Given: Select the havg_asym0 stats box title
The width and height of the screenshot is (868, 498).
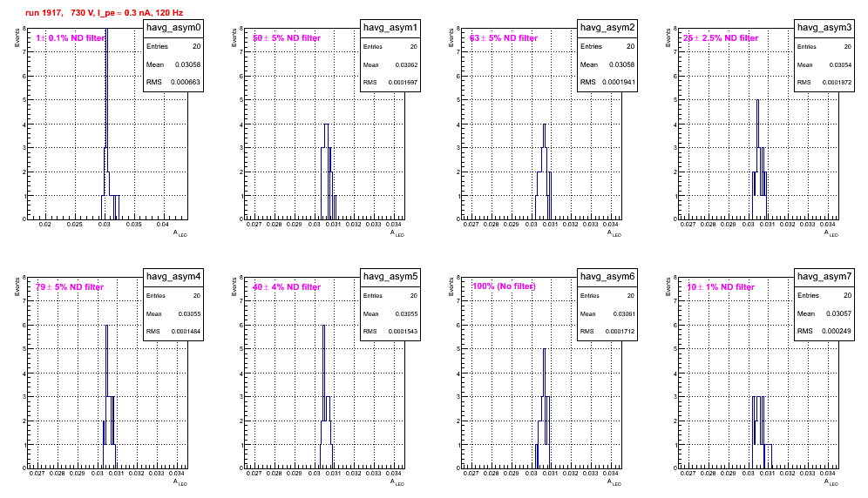Looking at the screenshot, I should pos(173,27).
